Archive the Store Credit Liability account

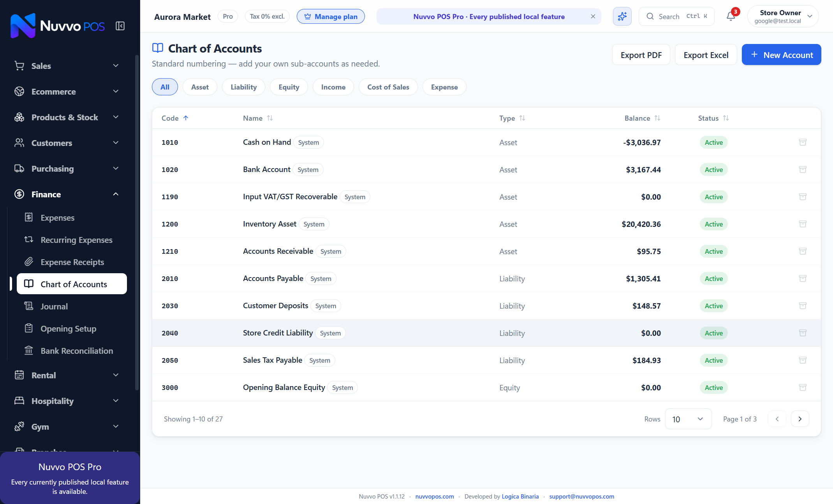[803, 333]
